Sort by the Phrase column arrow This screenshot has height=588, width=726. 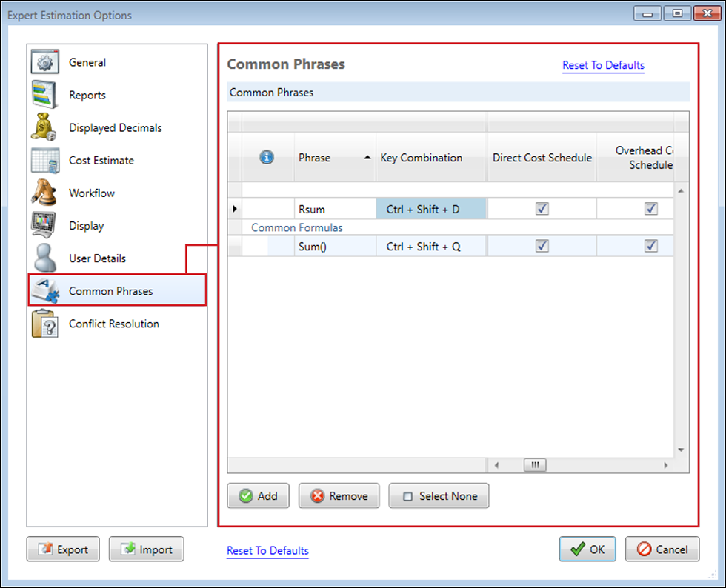tap(368, 158)
